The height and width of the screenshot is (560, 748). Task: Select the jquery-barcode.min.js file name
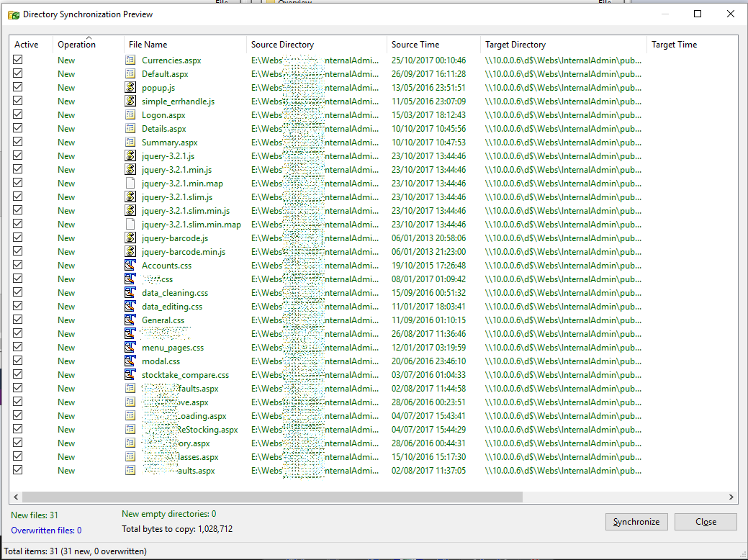184,252
